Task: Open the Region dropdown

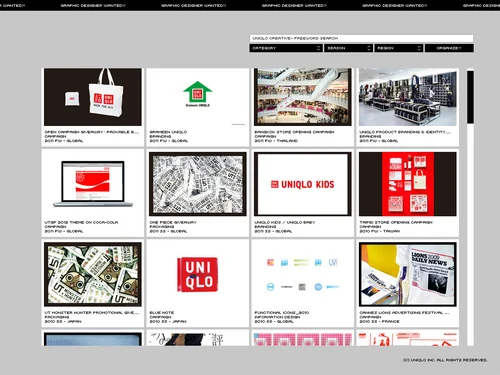Action: tap(399, 48)
